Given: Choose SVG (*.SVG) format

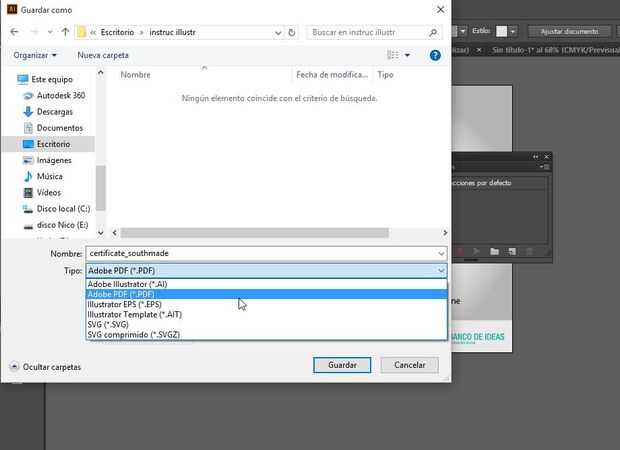Looking at the screenshot, I should pos(267,325).
